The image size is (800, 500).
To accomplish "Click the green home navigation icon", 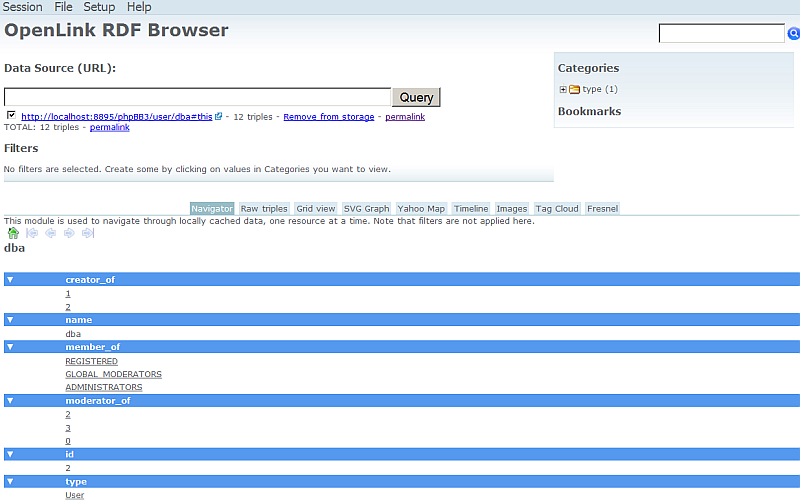I will 13,233.
